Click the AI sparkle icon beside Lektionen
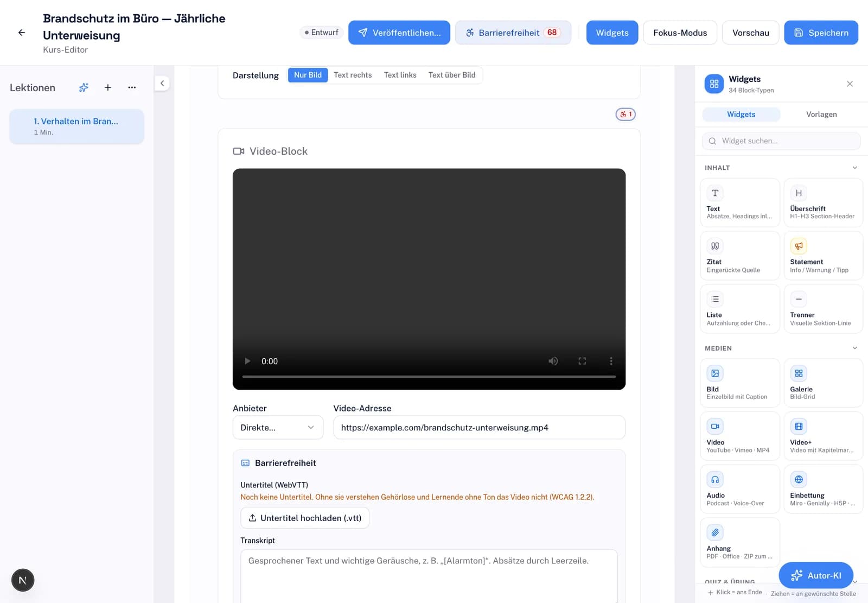Image resolution: width=868 pixels, height=603 pixels. [x=84, y=87]
